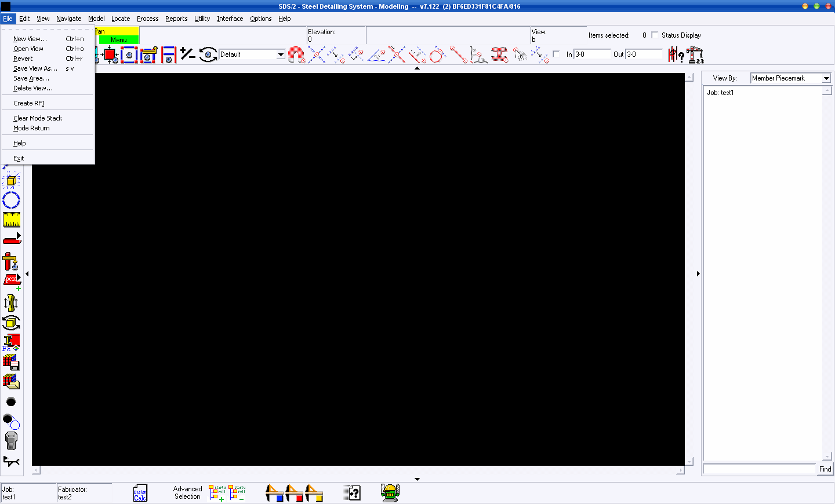The width and height of the screenshot is (835, 504).
Task: Click the red beam with arrow icon
Action: click(12, 239)
